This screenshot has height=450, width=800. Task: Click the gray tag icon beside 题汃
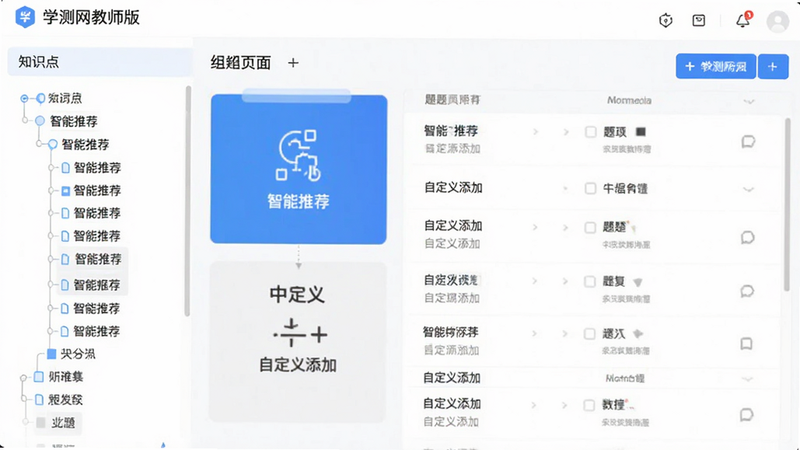coord(638,334)
